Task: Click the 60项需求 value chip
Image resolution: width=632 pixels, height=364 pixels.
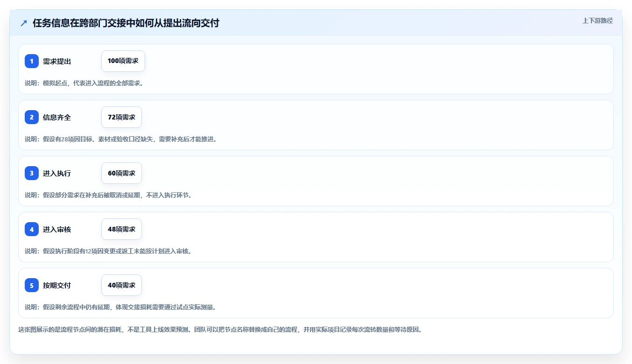Action: 121,173
